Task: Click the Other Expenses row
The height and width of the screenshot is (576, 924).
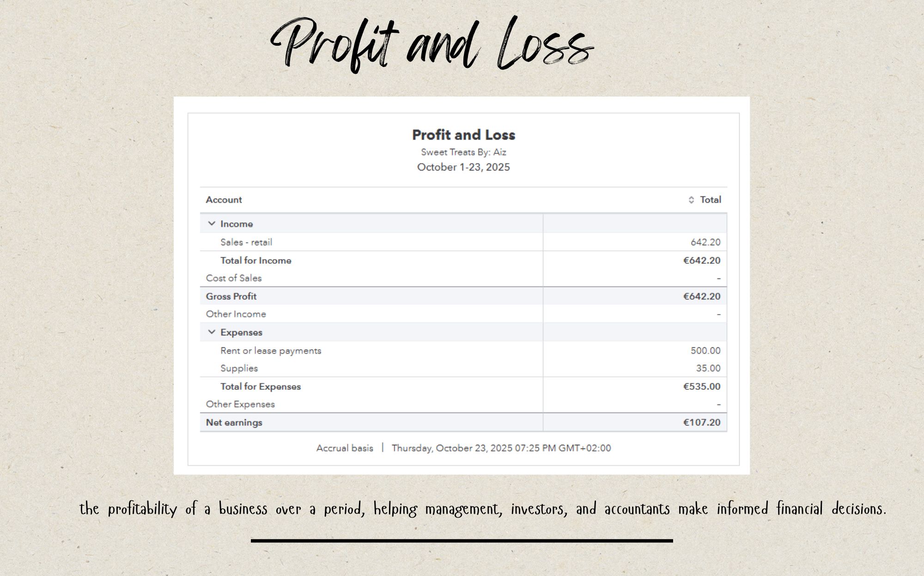Action: tap(240, 404)
